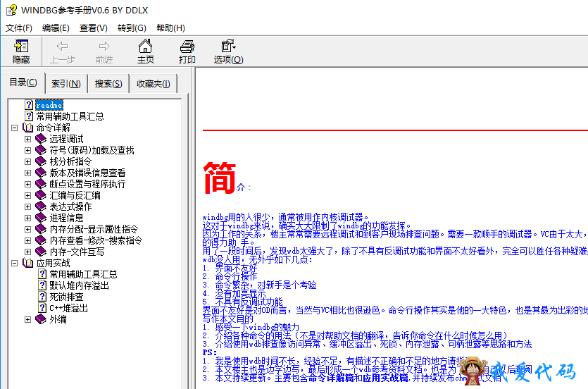Click the purple book icon for 进程信息

pos(41,218)
